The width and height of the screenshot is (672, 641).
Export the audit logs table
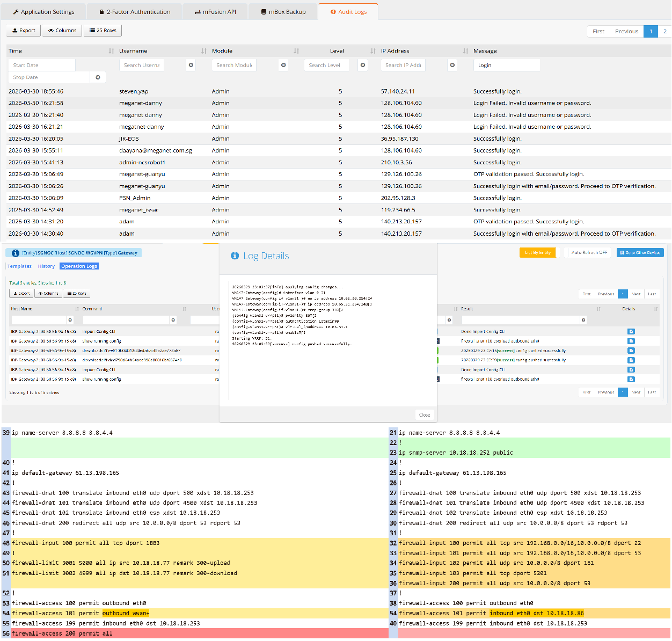click(24, 31)
